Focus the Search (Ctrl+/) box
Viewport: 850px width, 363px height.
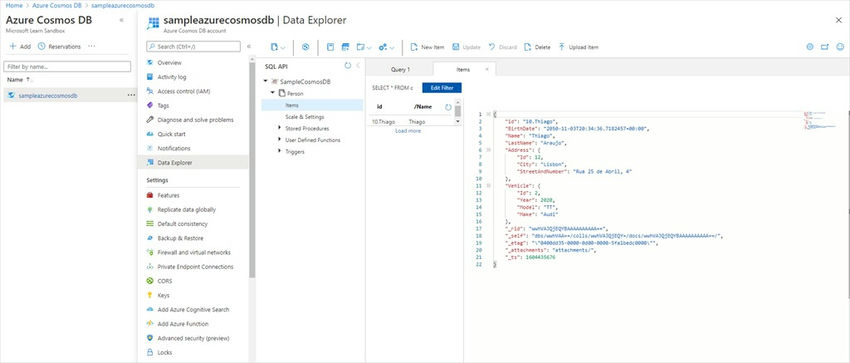[x=193, y=47]
